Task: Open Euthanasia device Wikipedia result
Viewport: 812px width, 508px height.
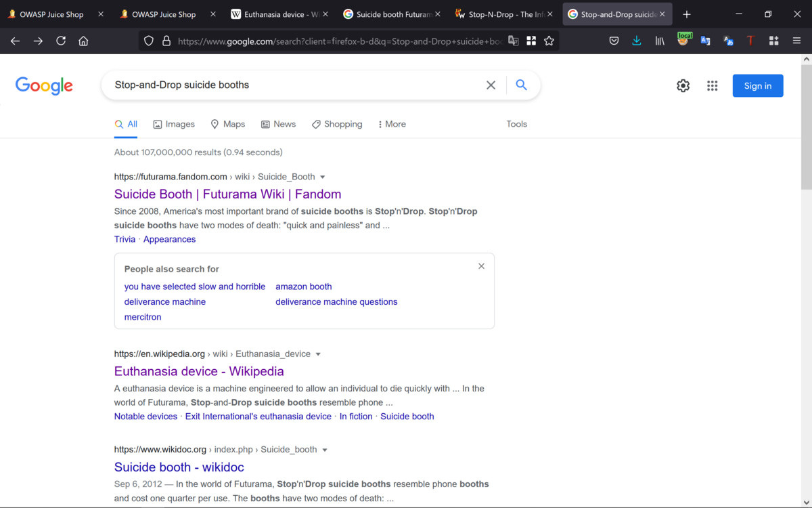Action: 199,371
